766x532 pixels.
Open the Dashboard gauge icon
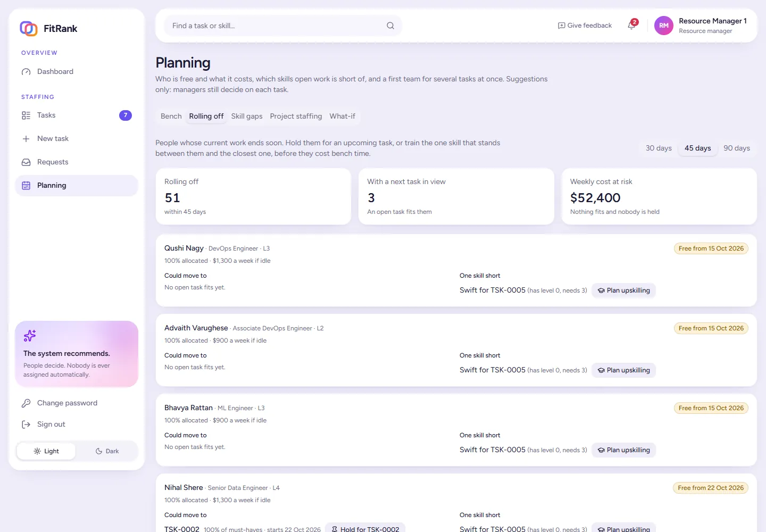point(26,72)
